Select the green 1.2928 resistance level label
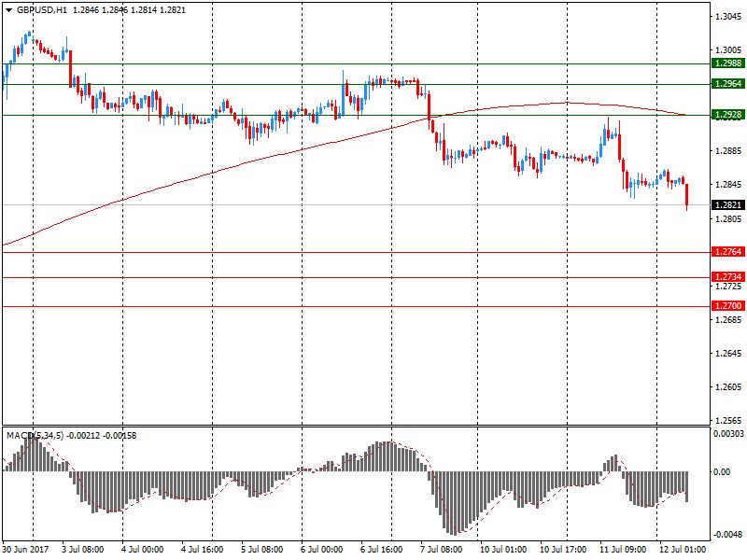This screenshot has width=747, height=560. [727, 114]
